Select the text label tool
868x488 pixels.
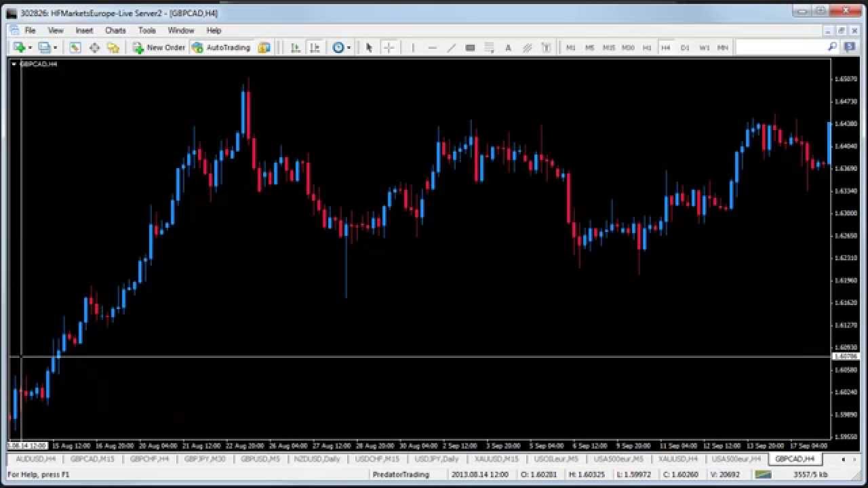click(x=508, y=47)
